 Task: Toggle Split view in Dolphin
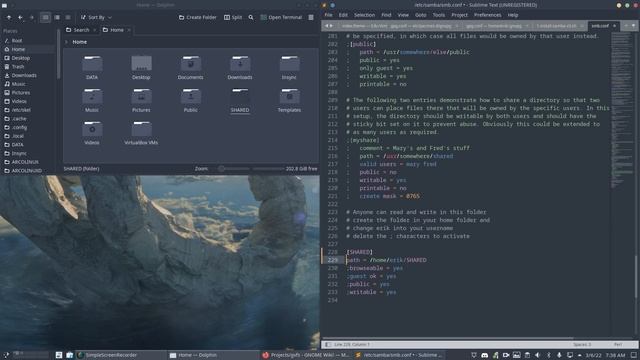click(x=233, y=18)
